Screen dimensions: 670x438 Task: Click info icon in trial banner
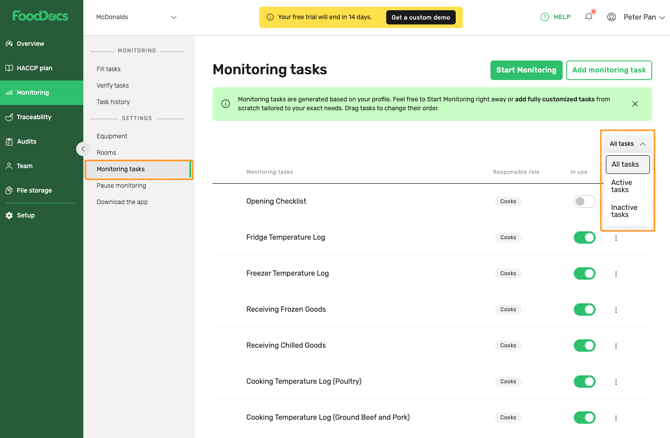coord(270,17)
